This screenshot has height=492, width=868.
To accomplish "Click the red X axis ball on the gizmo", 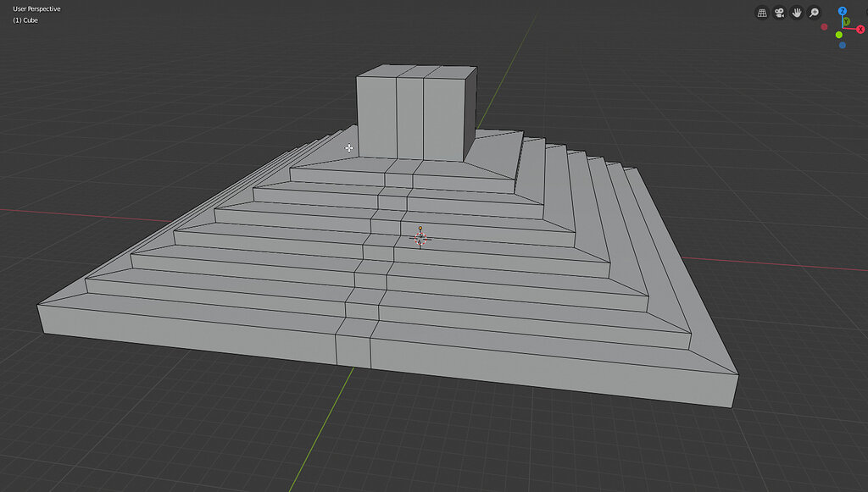I will (860, 28).
